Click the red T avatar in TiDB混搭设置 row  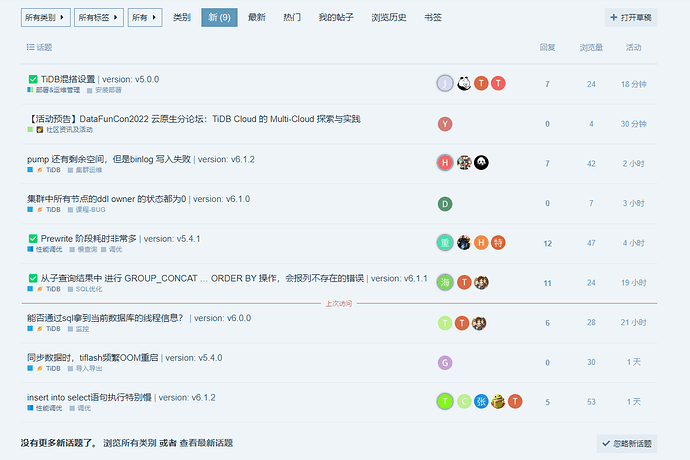498,83
